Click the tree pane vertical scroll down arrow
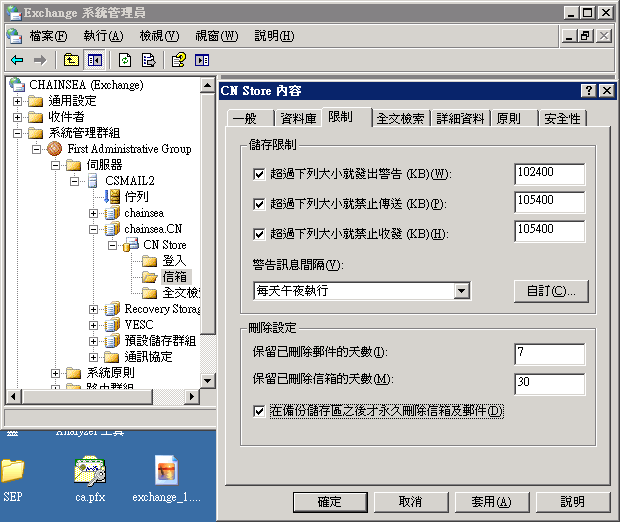 [208, 381]
